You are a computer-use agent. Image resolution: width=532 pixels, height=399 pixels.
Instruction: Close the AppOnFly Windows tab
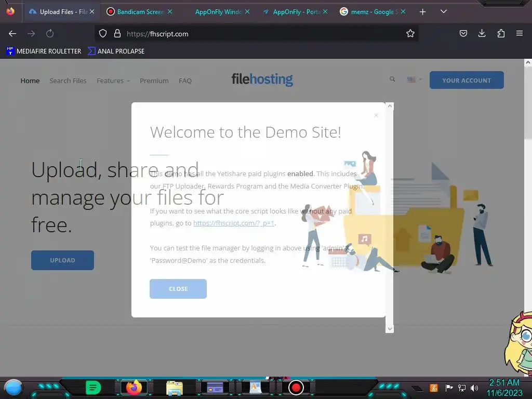247,11
